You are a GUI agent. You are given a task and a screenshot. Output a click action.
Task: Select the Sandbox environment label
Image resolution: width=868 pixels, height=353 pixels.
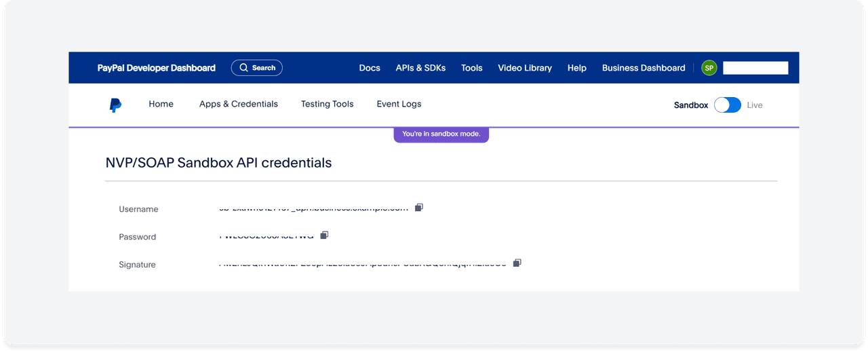pyautogui.click(x=690, y=105)
